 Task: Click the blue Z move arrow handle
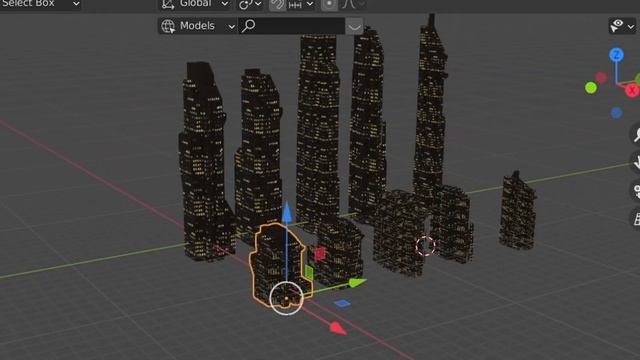287,212
